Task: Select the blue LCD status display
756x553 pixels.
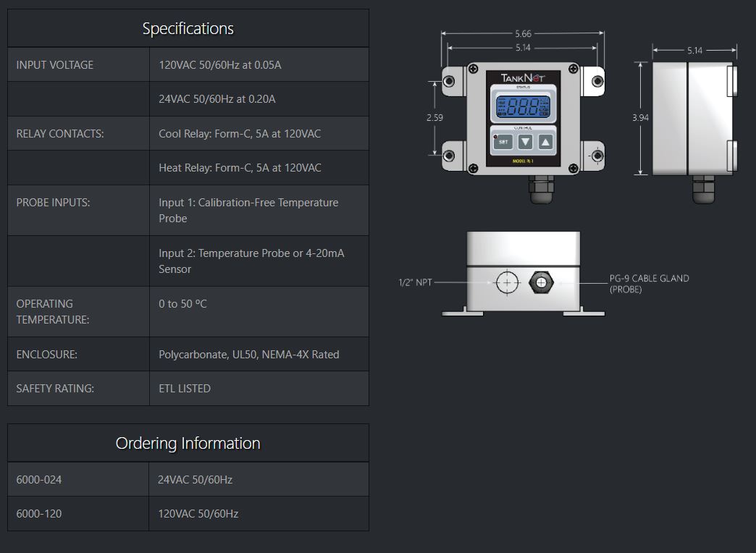Action: tap(523, 106)
